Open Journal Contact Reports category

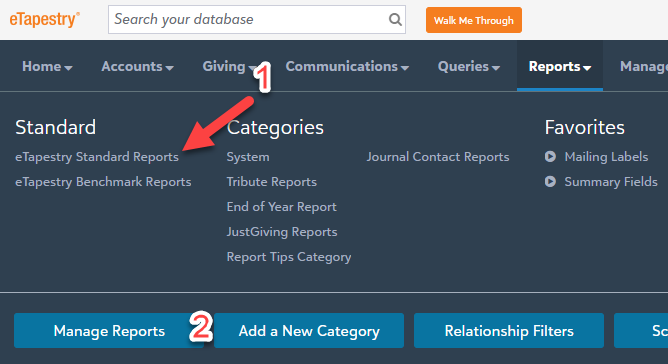438,157
